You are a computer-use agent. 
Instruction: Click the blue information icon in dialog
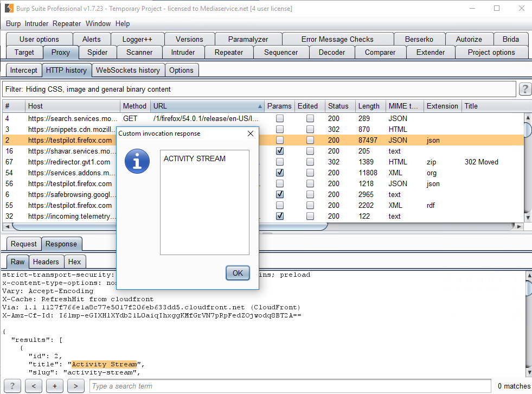137,162
